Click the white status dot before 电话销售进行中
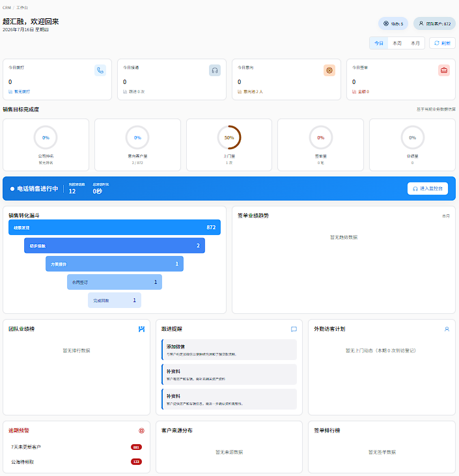The height and width of the screenshot is (476, 459). (12, 189)
